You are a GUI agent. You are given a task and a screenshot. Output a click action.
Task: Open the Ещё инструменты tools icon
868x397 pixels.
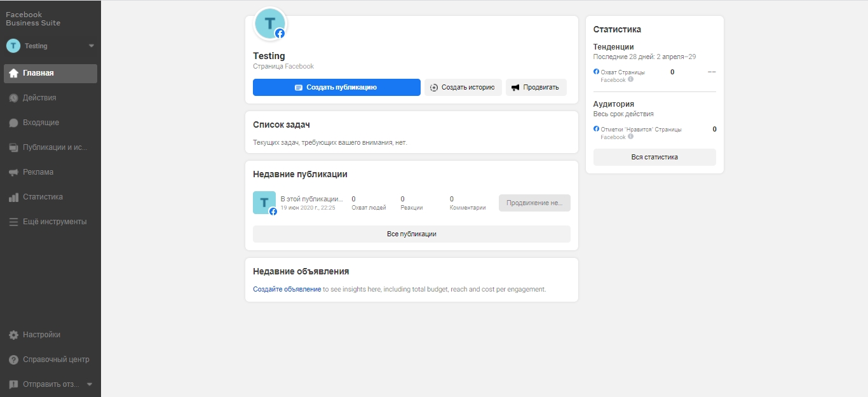14,221
